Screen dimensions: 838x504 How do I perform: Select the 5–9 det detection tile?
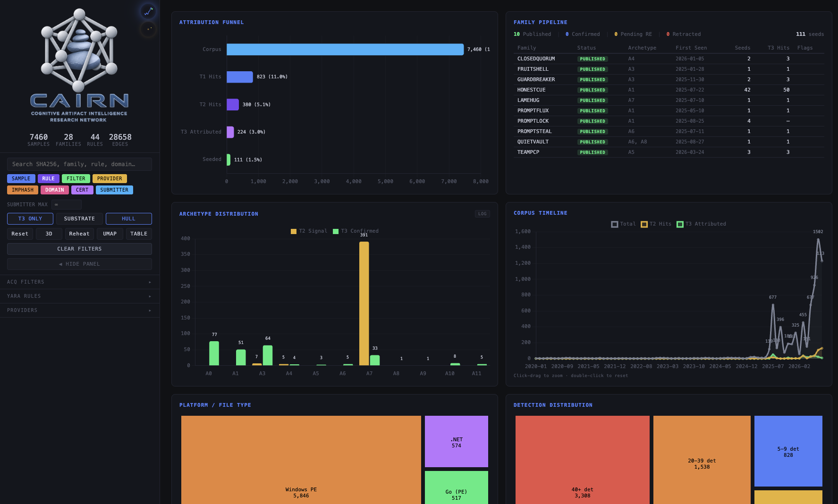click(788, 451)
